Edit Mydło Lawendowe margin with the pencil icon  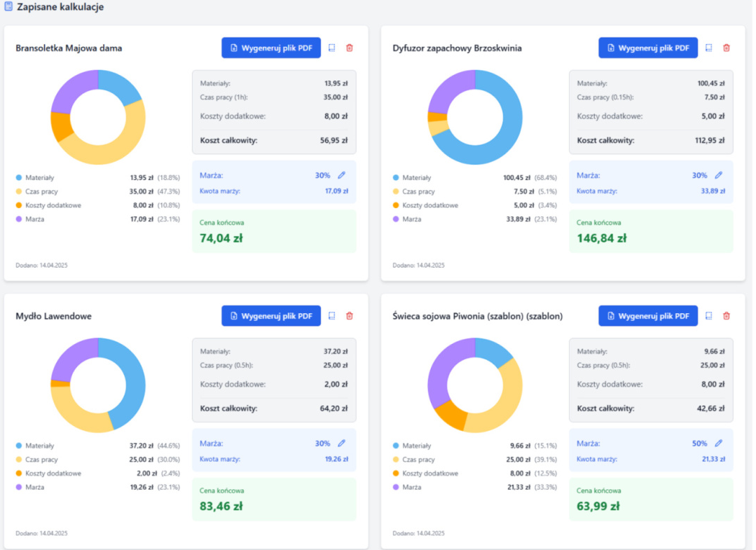point(342,443)
